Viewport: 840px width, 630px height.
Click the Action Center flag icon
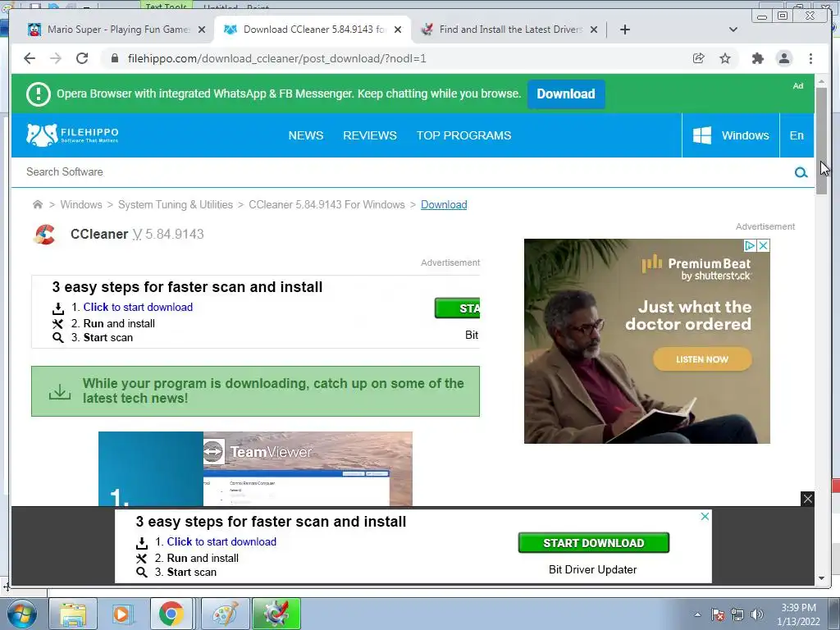coord(718,614)
